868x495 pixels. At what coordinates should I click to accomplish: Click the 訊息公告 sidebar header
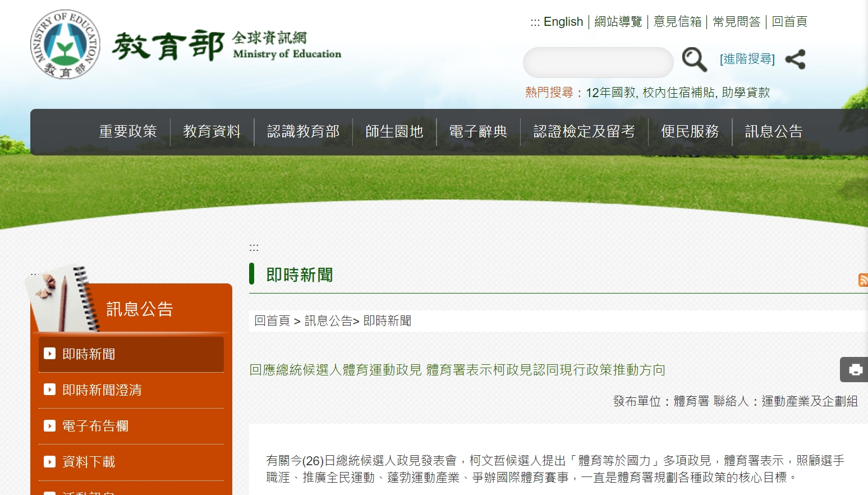click(x=139, y=309)
